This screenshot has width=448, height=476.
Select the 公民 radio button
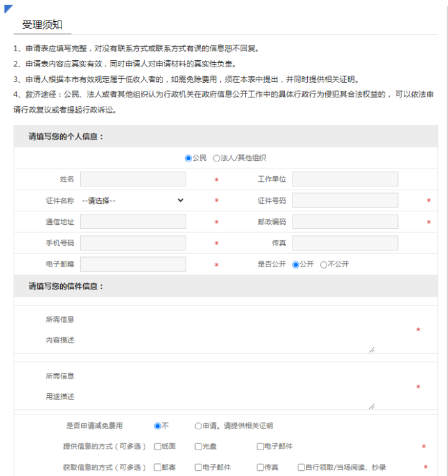point(188,158)
